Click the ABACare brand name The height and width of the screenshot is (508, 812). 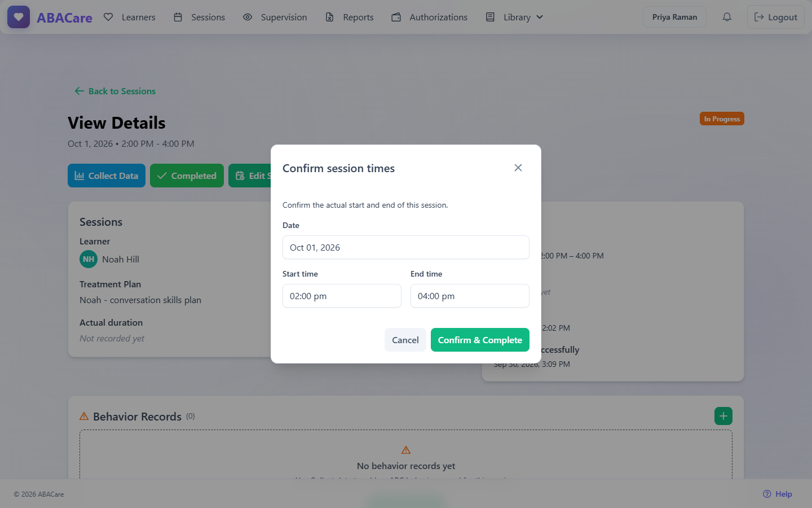[64, 17]
